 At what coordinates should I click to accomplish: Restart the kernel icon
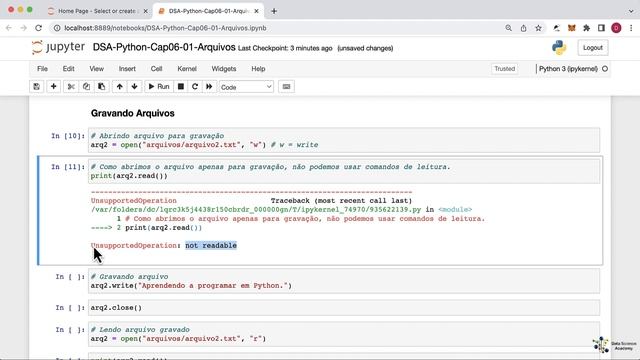pos(195,87)
